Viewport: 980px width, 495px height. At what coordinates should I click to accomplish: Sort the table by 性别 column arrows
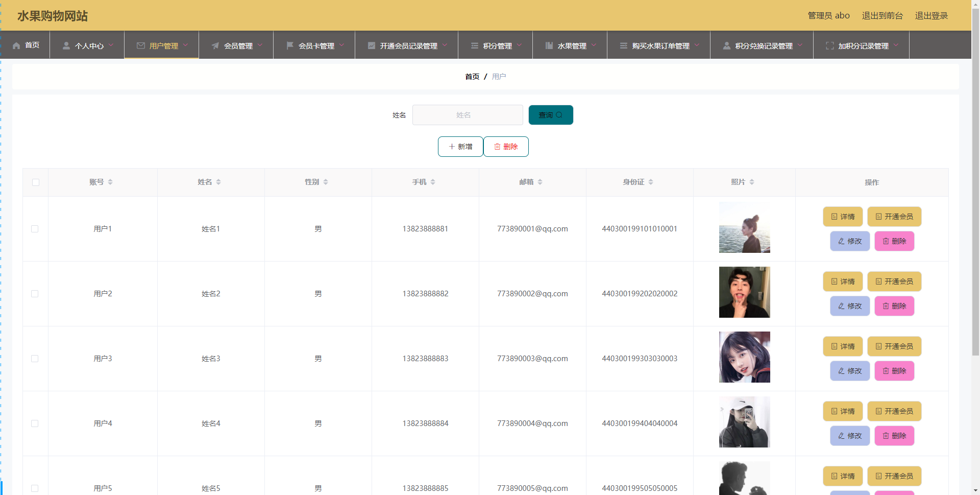click(x=326, y=182)
